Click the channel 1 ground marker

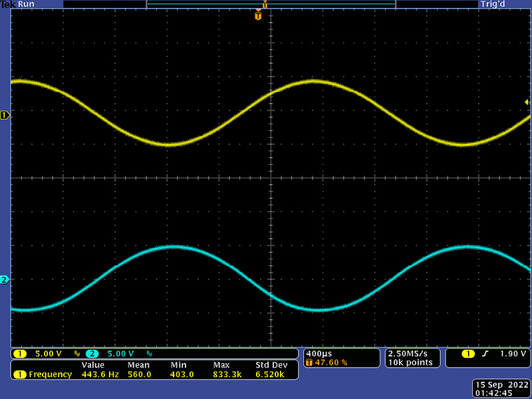pos(5,116)
